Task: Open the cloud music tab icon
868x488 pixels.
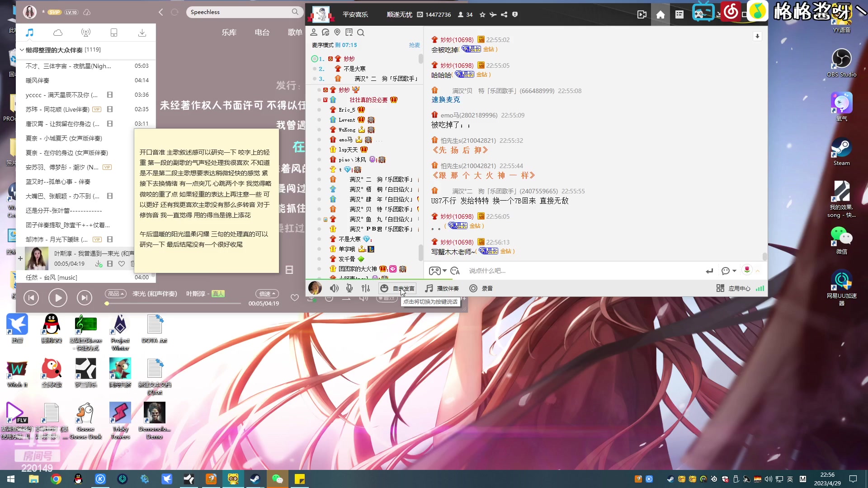Action: (x=58, y=33)
